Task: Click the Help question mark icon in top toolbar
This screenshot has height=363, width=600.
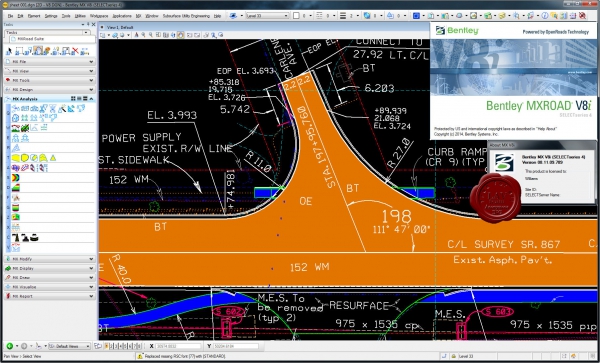Action: coord(544,16)
